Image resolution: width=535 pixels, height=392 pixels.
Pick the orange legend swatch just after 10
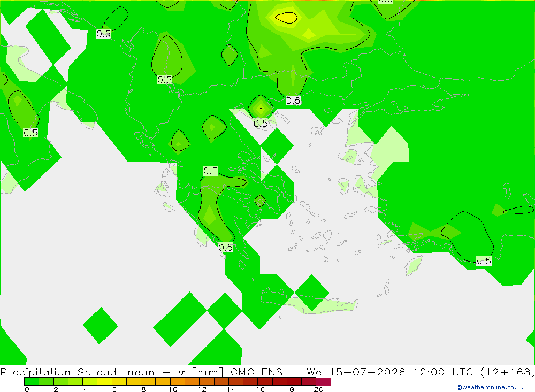click(x=178, y=381)
